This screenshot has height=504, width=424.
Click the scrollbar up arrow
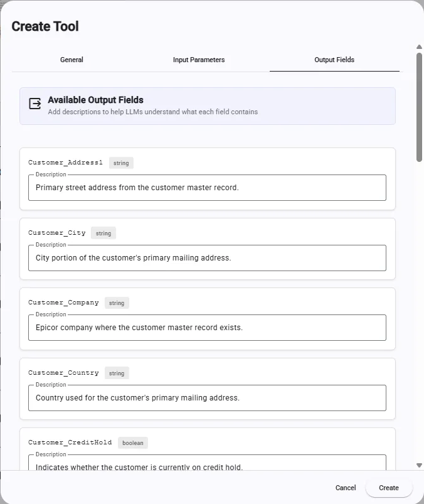pos(419,47)
